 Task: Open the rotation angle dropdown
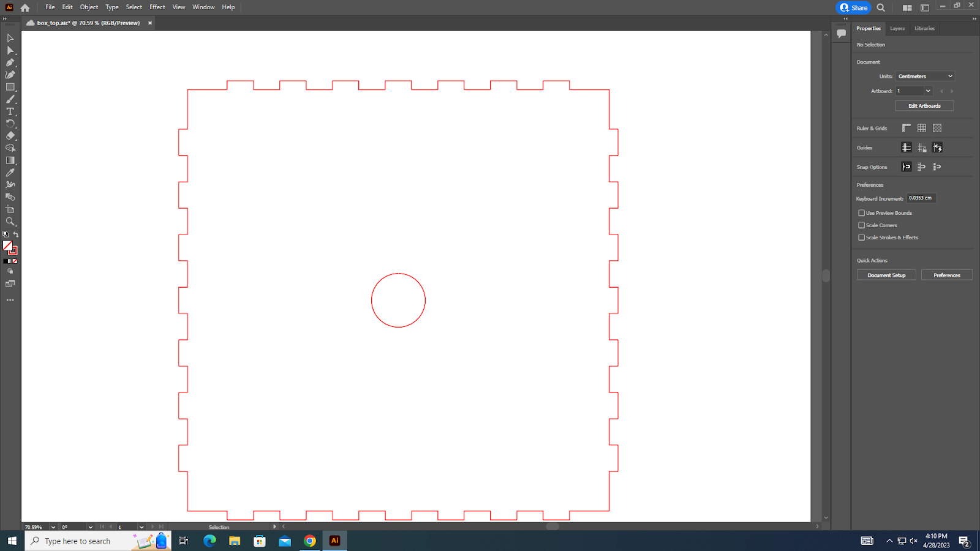pyautogui.click(x=91, y=527)
